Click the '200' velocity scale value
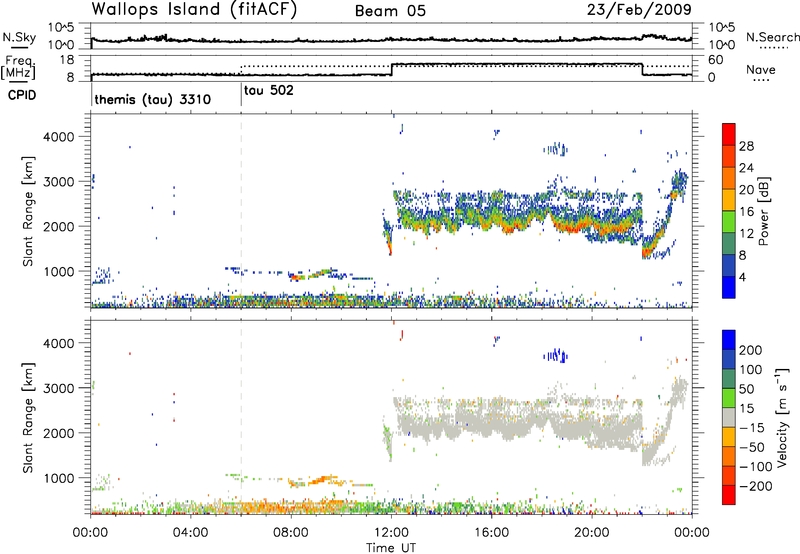 pyautogui.click(x=751, y=350)
